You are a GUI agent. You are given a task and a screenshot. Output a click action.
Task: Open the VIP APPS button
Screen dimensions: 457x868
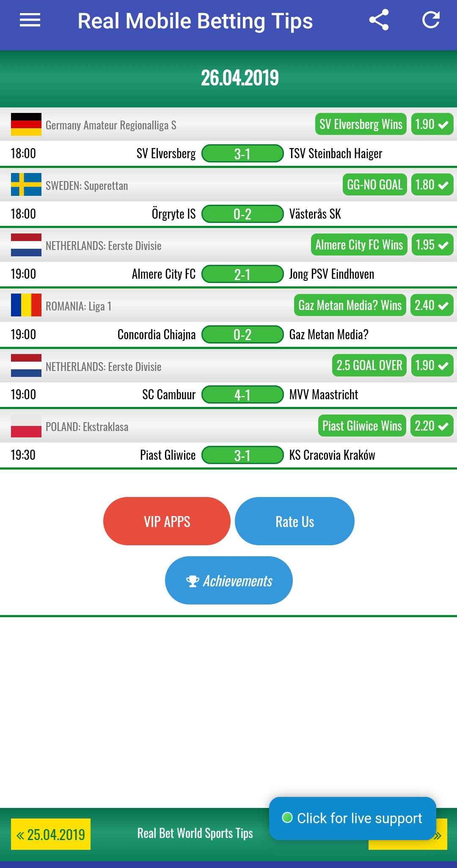pyautogui.click(x=167, y=521)
